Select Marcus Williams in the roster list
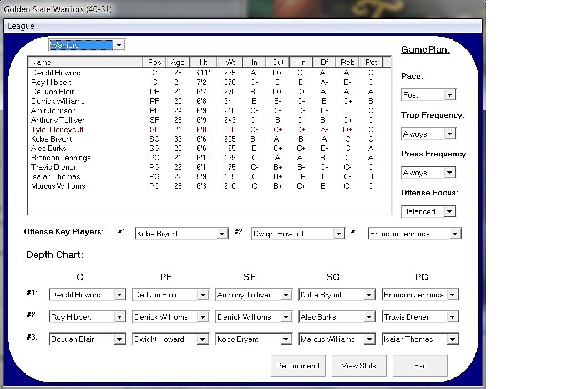Image resolution: width=588 pixels, height=389 pixels. 209,186
